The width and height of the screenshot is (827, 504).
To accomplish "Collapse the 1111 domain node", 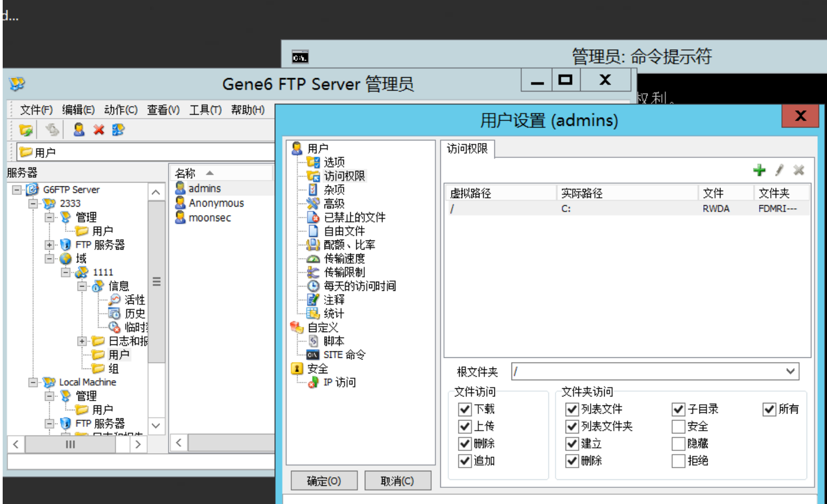I will pos(66,272).
